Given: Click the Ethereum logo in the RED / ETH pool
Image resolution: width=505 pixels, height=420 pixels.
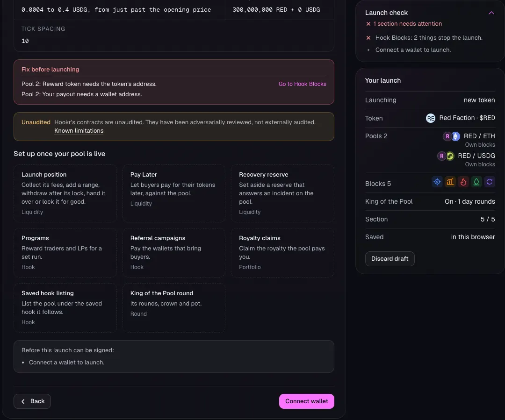Looking at the screenshot, I should (x=455, y=136).
